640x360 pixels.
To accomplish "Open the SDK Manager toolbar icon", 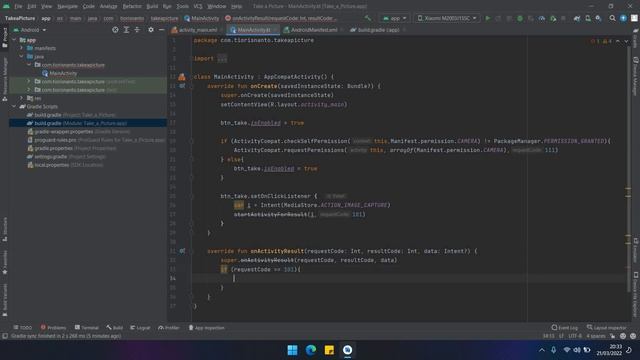I will click(598, 18).
